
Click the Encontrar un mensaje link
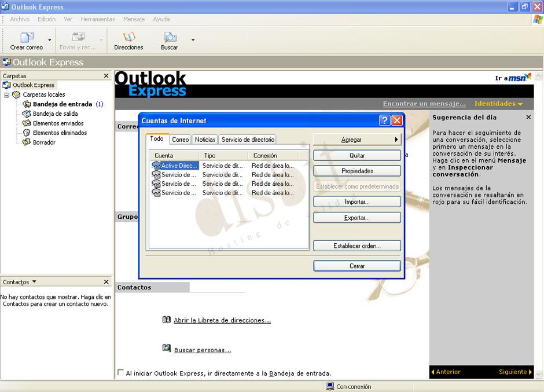[424, 103]
